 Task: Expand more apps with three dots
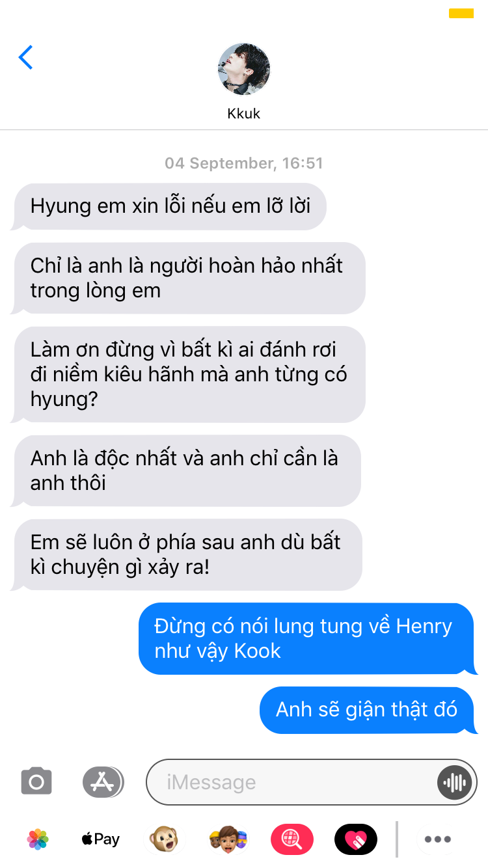pyautogui.click(x=438, y=839)
